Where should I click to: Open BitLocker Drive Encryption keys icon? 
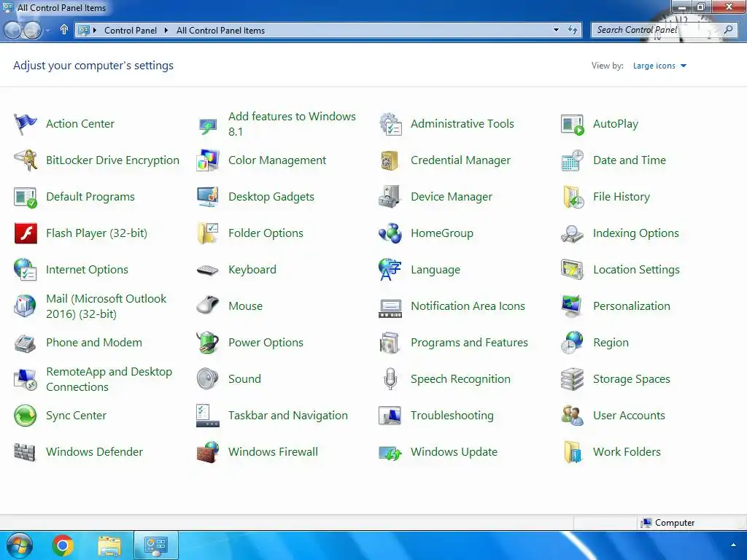(25, 160)
